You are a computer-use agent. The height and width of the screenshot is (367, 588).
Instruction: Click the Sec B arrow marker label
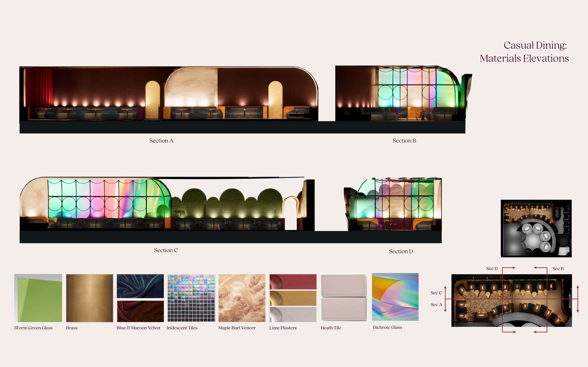point(558,268)
